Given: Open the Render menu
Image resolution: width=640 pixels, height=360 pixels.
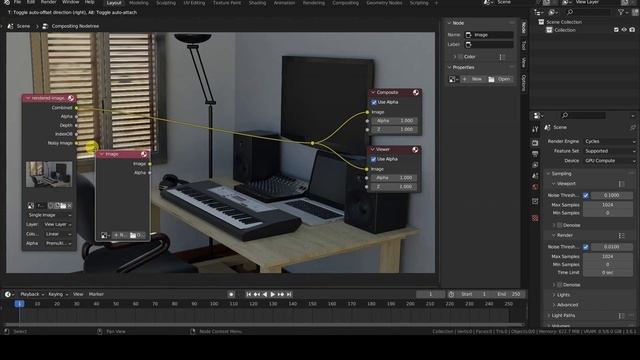Looking at the screenshot, I should tap(49, 2).
